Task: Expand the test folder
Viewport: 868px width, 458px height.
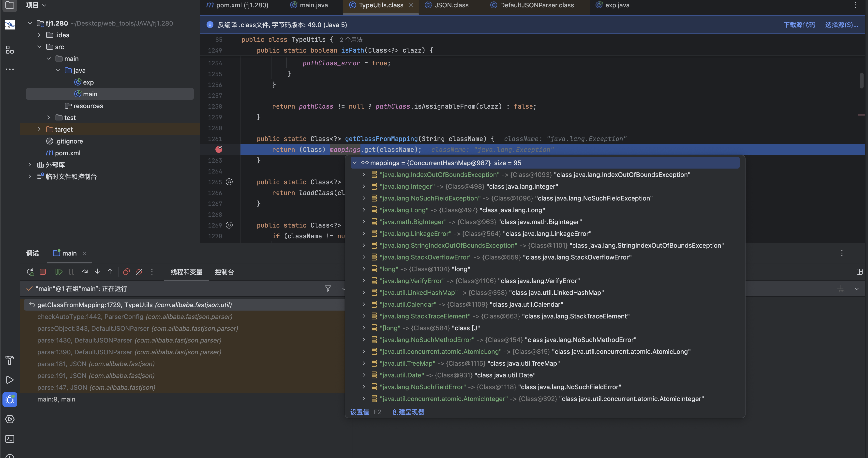Action: [x=48, y=117]
